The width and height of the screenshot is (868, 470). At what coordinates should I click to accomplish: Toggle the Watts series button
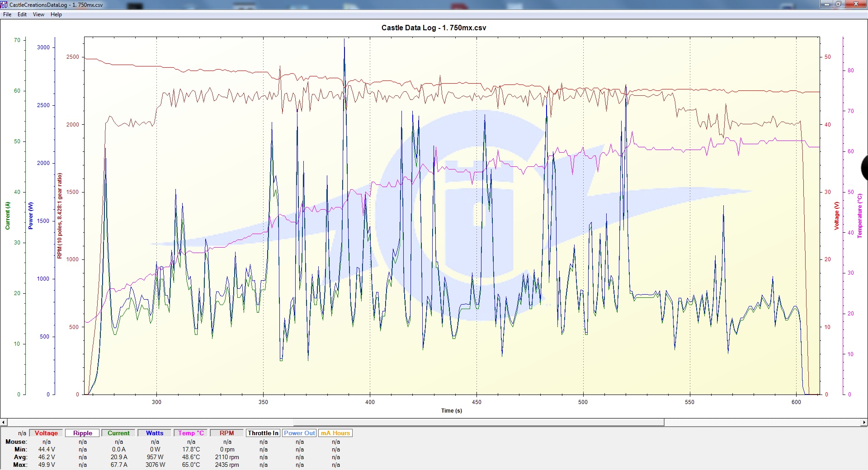pyautogui.click(x=155, y=433)
